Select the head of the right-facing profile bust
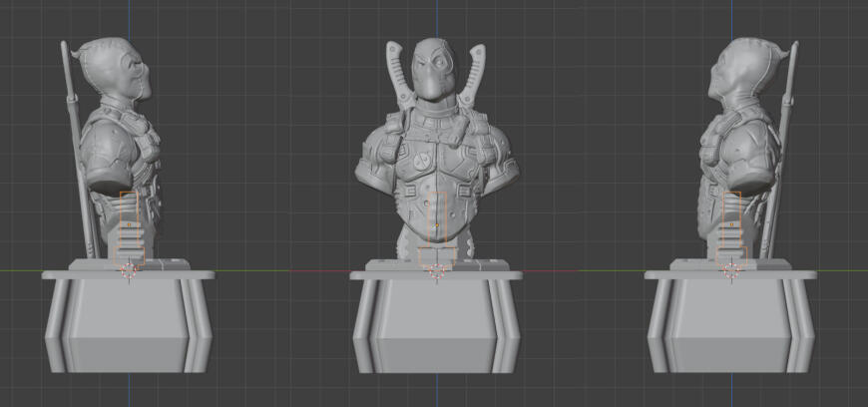This screenshot has width=868, height=407. [x=115, y=68]
